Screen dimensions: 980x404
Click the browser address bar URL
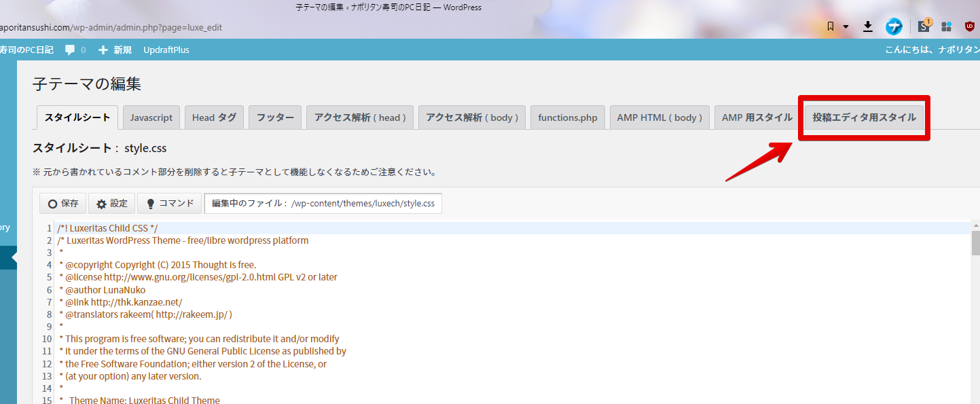coord(111,28)
